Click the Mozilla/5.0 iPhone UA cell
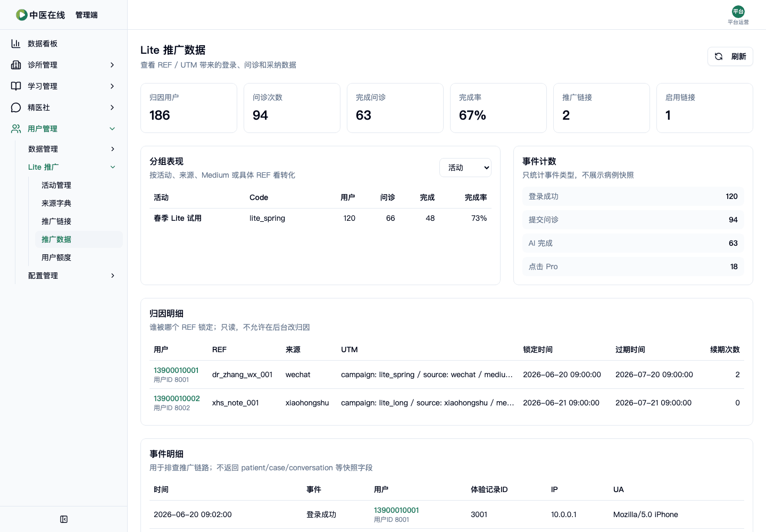 [x=646, y=514]
